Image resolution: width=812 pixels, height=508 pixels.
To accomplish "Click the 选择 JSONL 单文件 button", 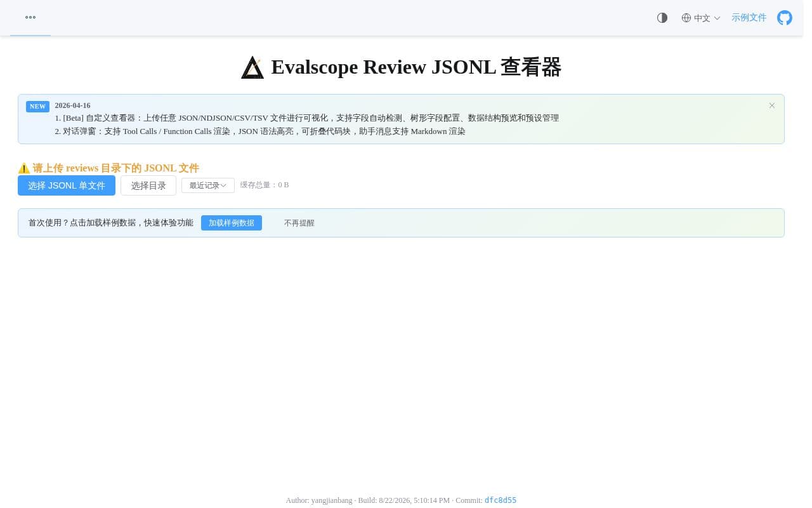I will (67, 185).
